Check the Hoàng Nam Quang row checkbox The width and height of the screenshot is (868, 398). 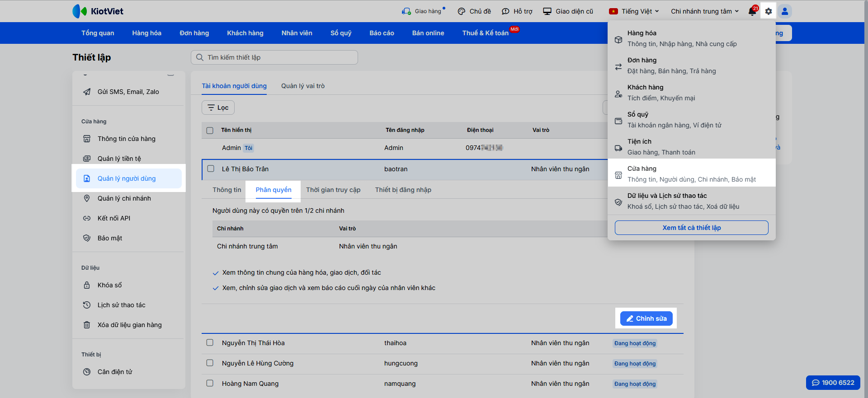point(210,383)
